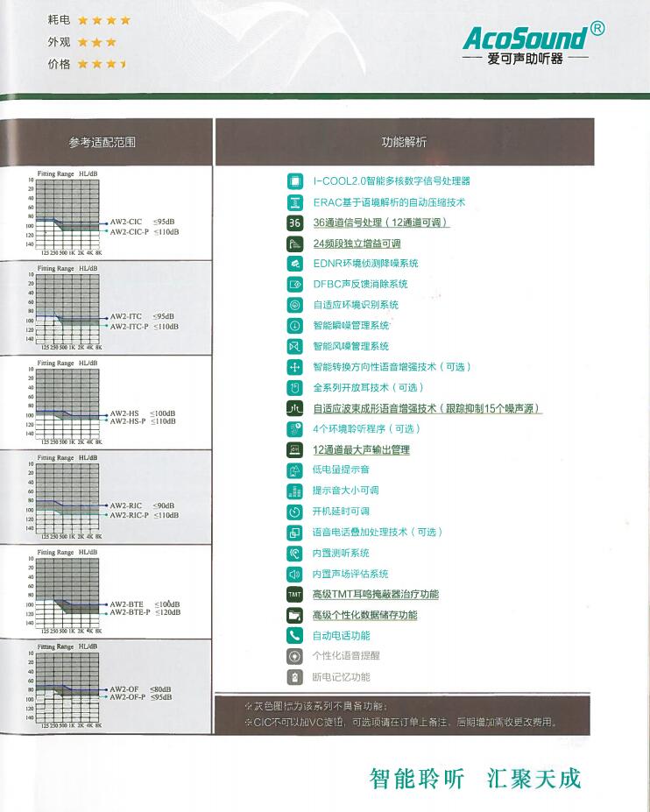Screen dimensions: 650x812
Task: Select the dark '36' channel icon
Action: pos(294,222)
